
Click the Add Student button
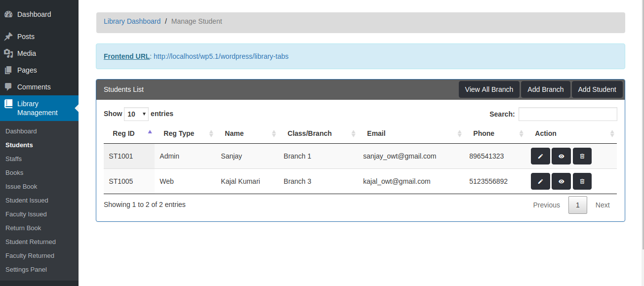pyautogui.click(x=597, y=89)
